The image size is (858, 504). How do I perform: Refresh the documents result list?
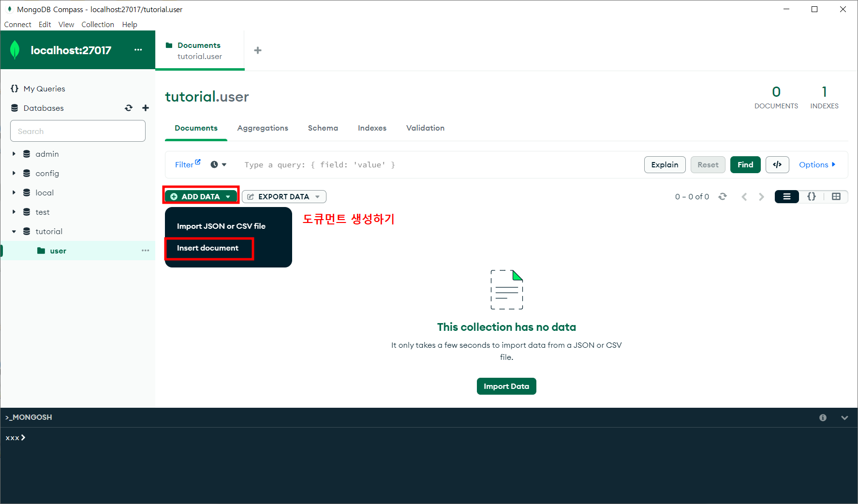723,196
